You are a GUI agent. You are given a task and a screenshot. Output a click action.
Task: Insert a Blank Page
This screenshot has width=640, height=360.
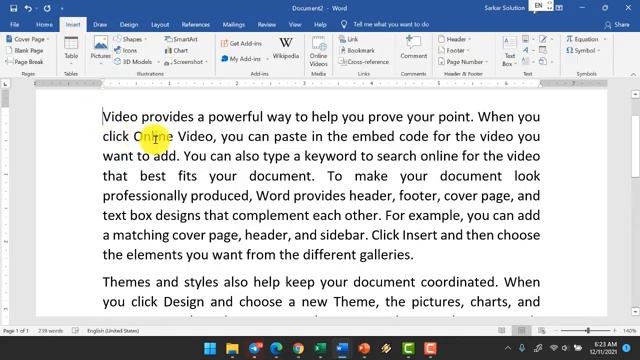[24, 51]
